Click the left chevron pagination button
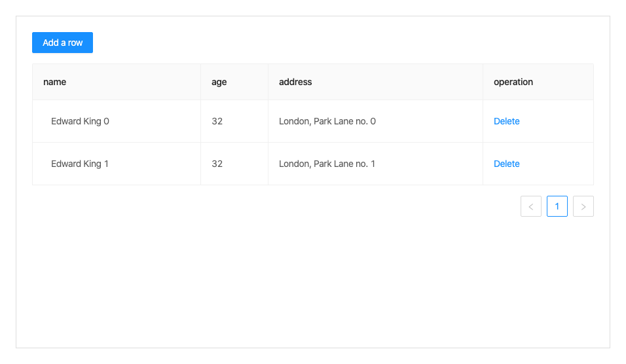The image size is (626, 364). click(531, 206)
